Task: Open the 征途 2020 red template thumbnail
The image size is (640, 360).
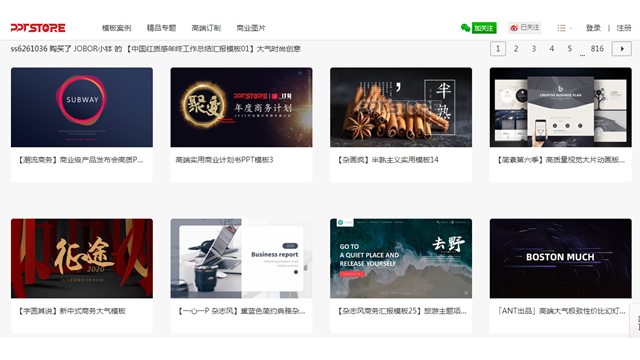Action: point(82,258)
